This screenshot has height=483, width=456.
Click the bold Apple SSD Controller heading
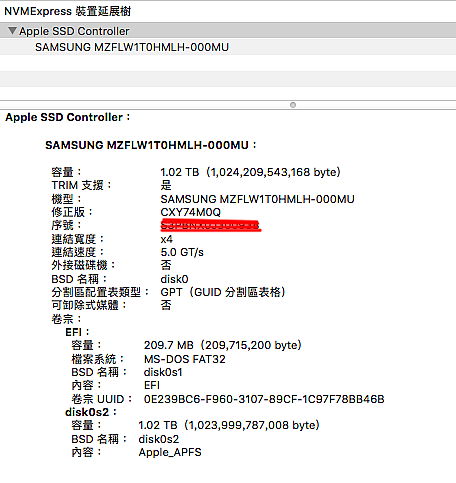click(x=68, y=117)
